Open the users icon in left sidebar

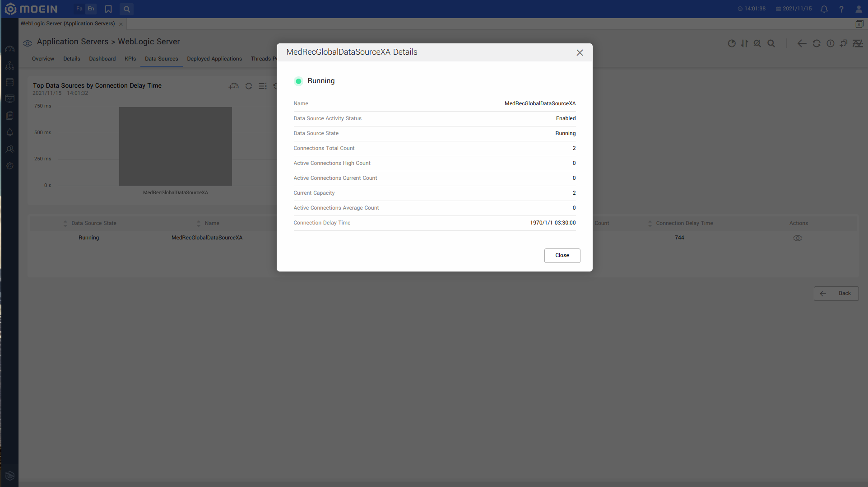tap(9, 149)
